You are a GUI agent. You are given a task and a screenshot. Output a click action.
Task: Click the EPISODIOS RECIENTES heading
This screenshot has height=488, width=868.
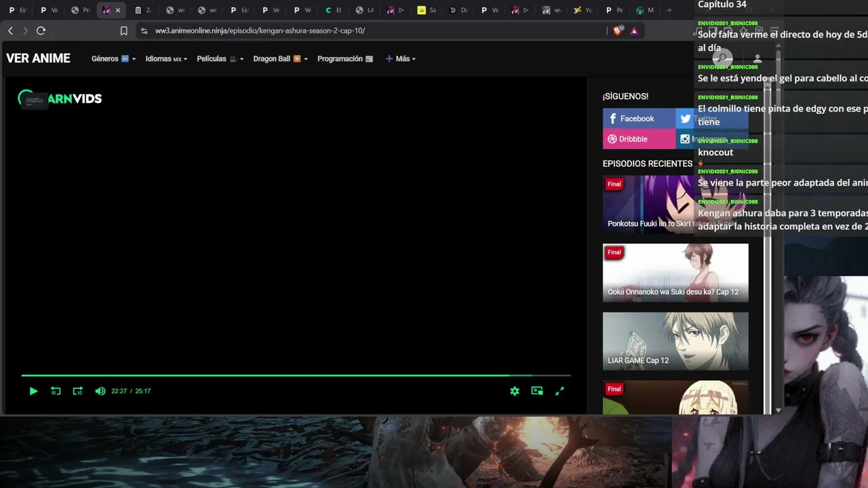click(x=648, y=163)
